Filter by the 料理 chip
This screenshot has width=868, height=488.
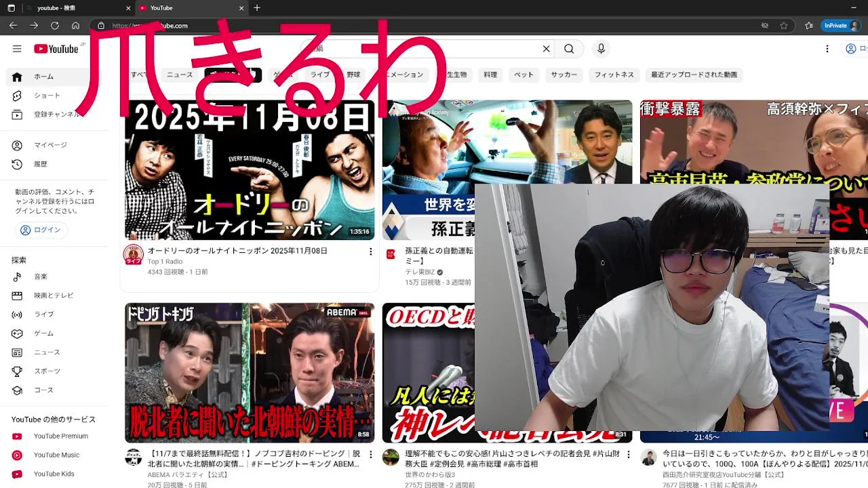click(490, 75)
